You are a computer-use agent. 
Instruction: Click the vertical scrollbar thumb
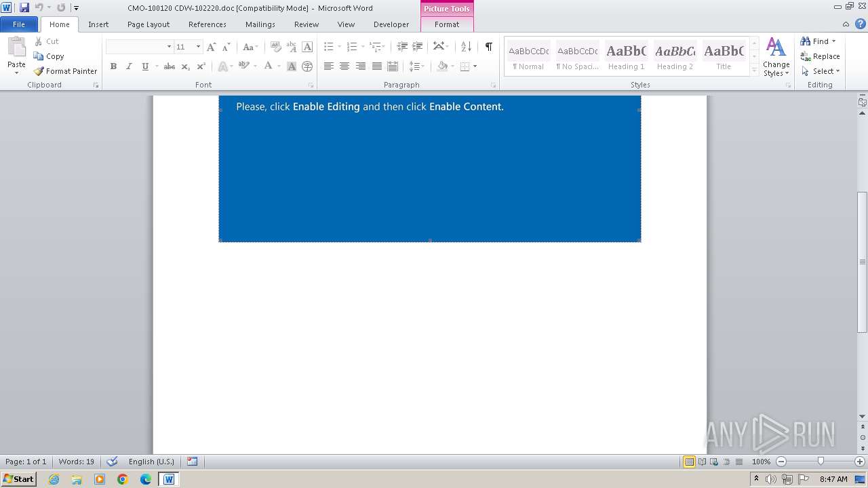coord(863,262)
